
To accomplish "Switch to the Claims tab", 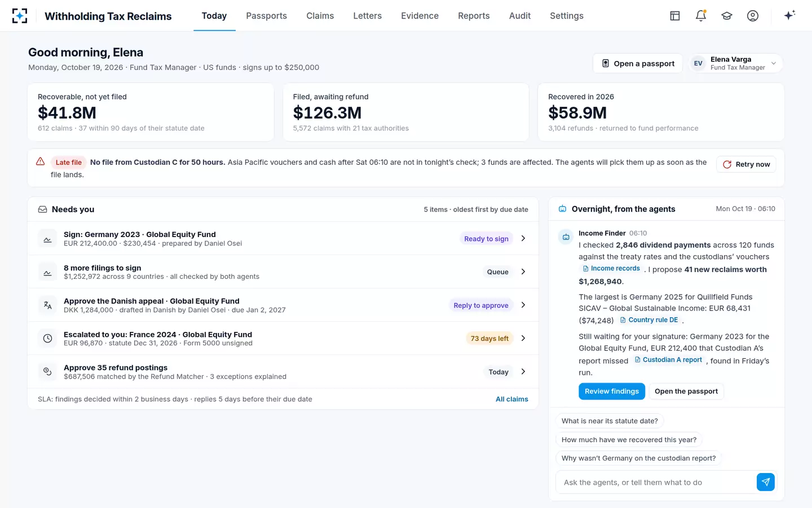I will point(320,16).
